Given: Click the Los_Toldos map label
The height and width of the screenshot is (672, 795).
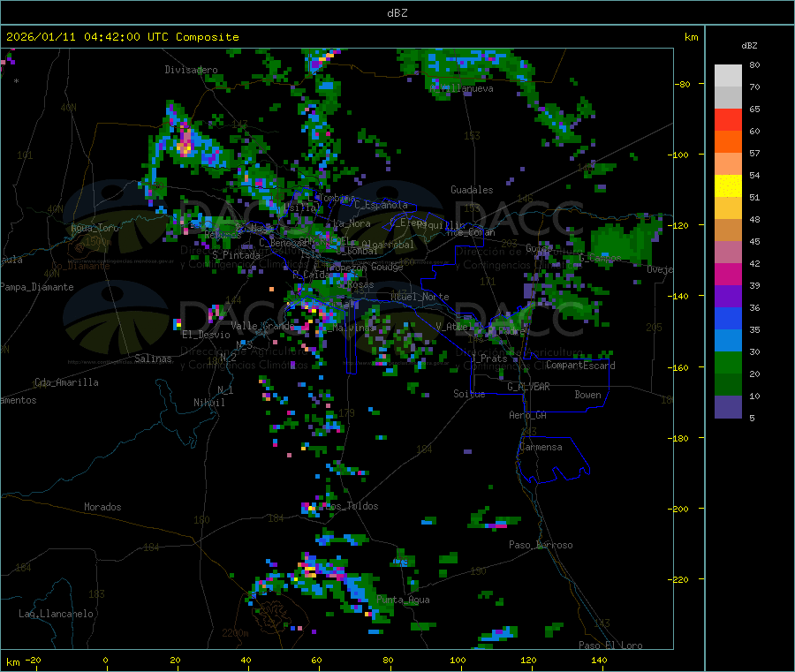Looking at the screenshot, I should click(352, 506).
